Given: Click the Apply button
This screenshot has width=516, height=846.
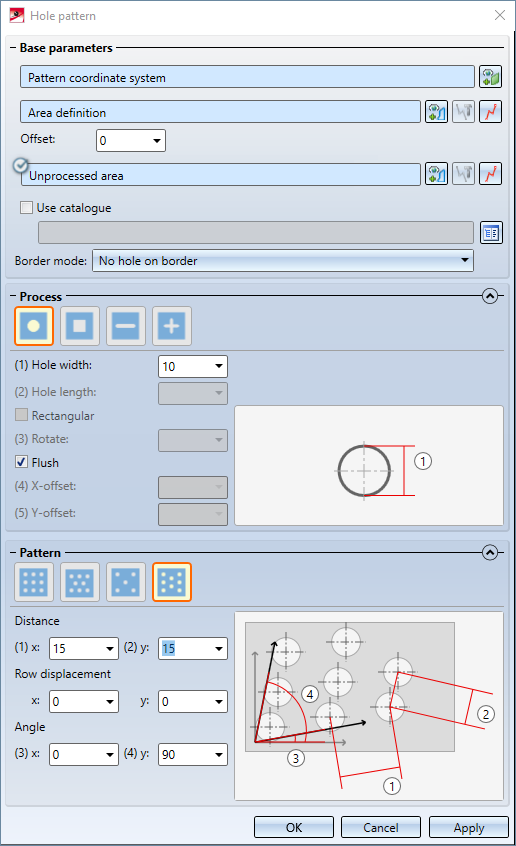Looking at the screenshot, I should (469, 827).
